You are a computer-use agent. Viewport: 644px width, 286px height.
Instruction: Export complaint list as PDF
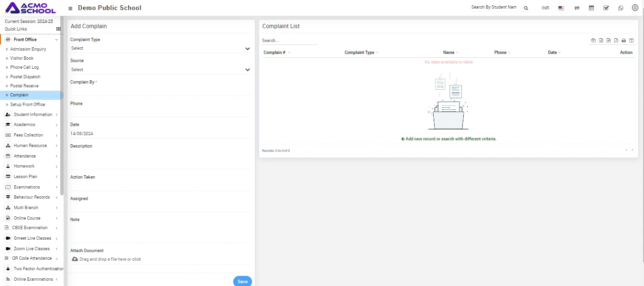[616, 41]
